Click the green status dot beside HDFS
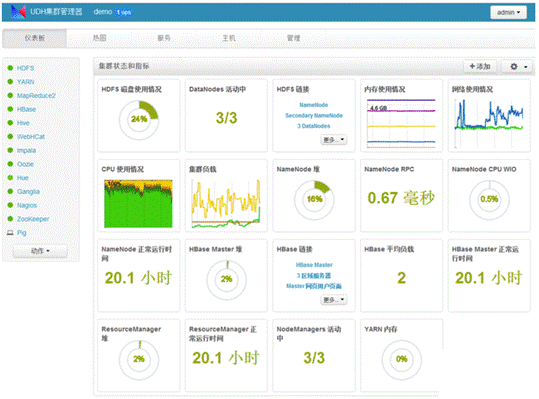 (x=10, y=68)
